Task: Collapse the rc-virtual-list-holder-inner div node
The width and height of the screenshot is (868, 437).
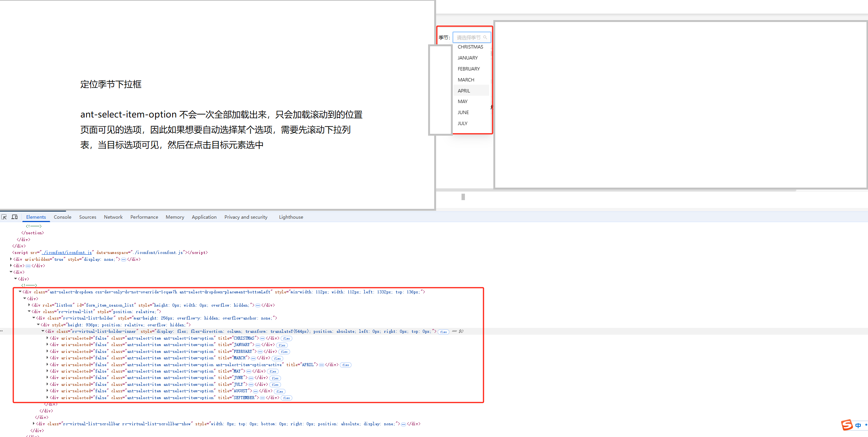Action: click(x=43, y=331)
